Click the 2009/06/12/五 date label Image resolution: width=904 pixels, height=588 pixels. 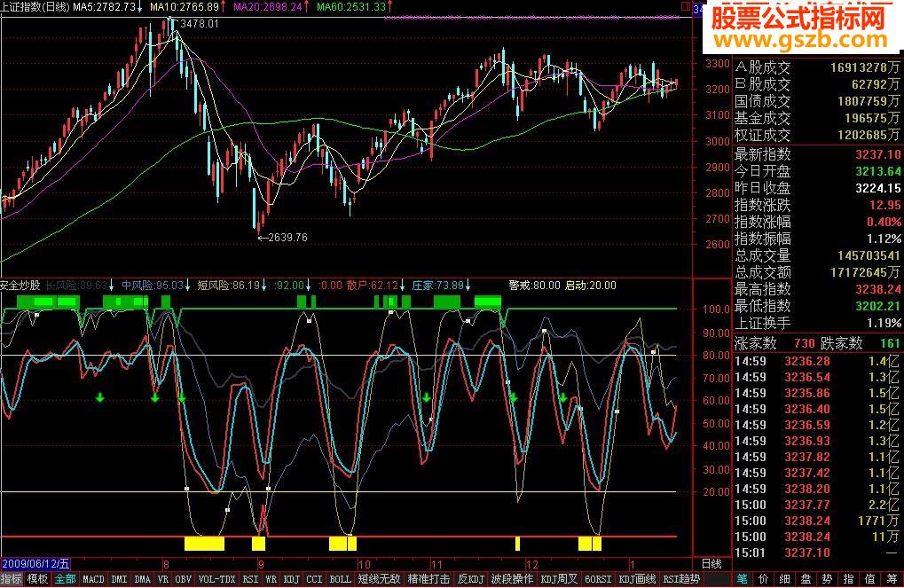[35, 564]
